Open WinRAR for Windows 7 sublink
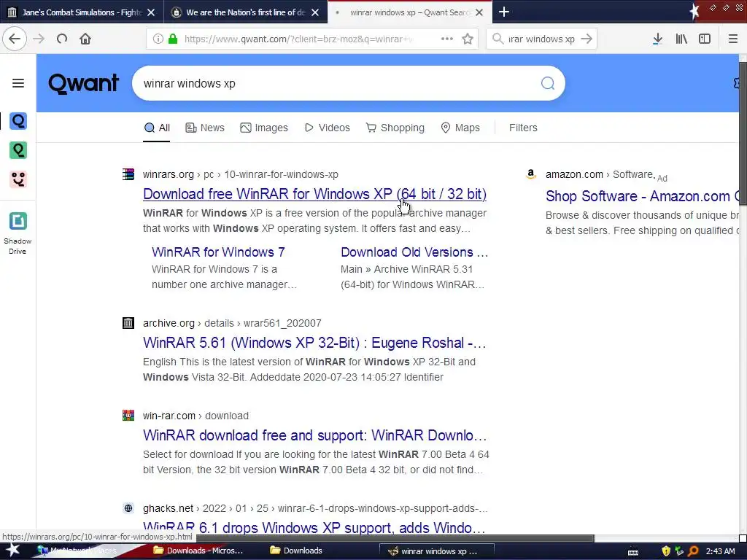The width and height of the screenshot is (747, 560). point(218,252)
